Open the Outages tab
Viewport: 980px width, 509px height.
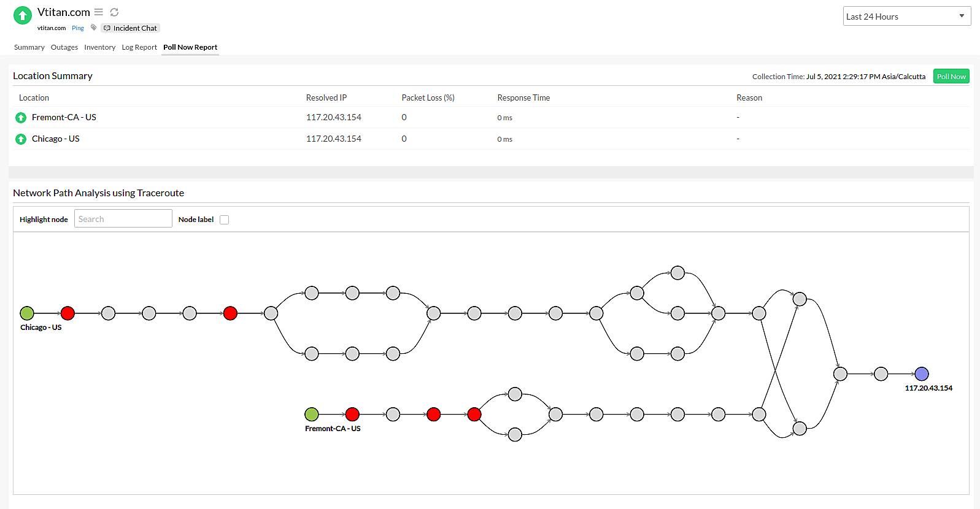pyautogui.click(x=64, y=47)
